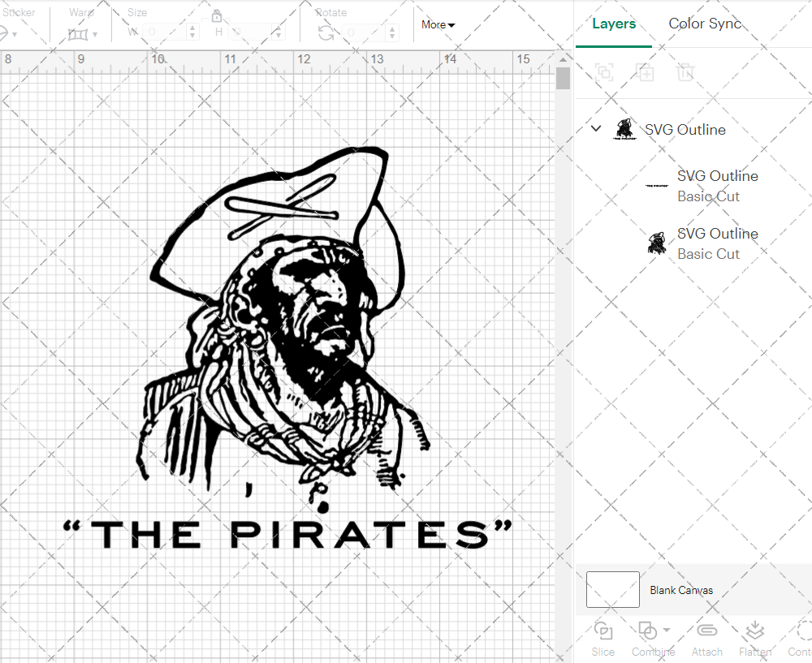The height and width of the screenshot is (663, 812).
Task: Open the Warp dropdown arrow
Action: [x=95, y=35]
